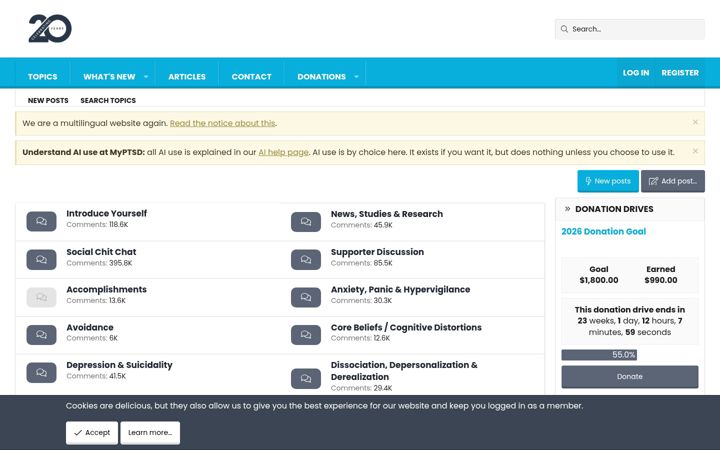This screenshot has height=450, width=720.
Task: Open Anxiety, Panic & Hypervigilance forum icon
Action: [x=306, y=297]
